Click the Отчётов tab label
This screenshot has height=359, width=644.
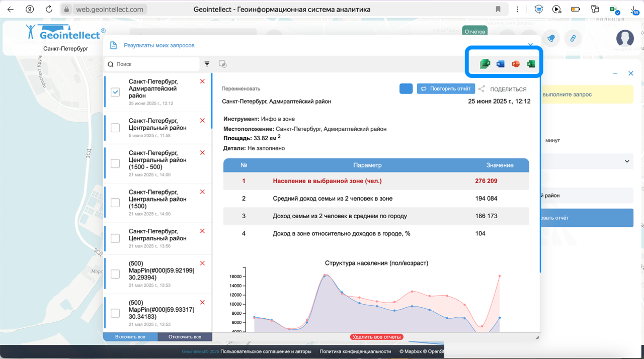[x=474, y=31]
